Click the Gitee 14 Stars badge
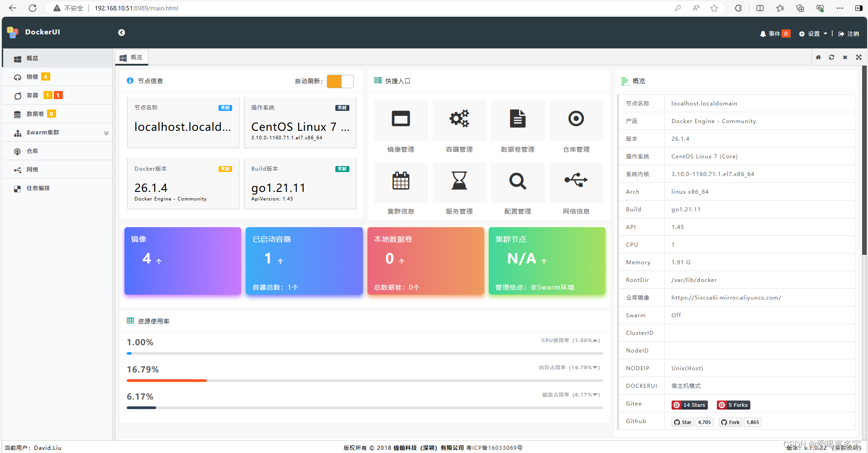The width and height of the screenshot is (868, 453). tap(689, 405)
